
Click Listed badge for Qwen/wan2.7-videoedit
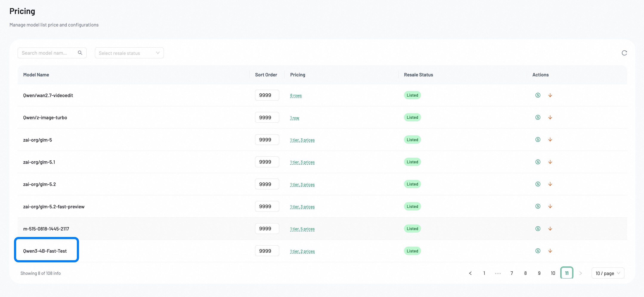click(412, 95)
